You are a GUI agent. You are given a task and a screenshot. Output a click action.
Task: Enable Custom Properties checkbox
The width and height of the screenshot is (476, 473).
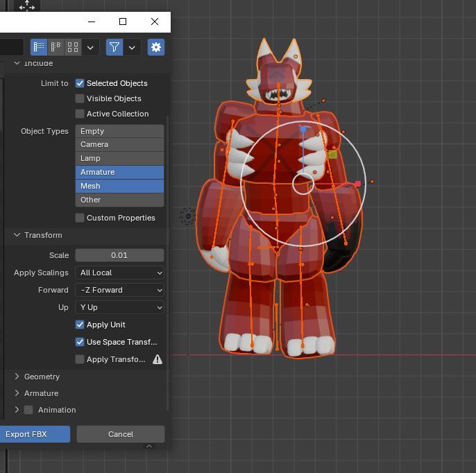coord(80,218)
